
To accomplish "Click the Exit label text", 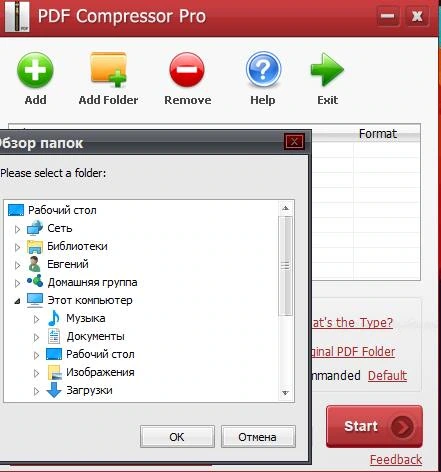I will (327, 100).
